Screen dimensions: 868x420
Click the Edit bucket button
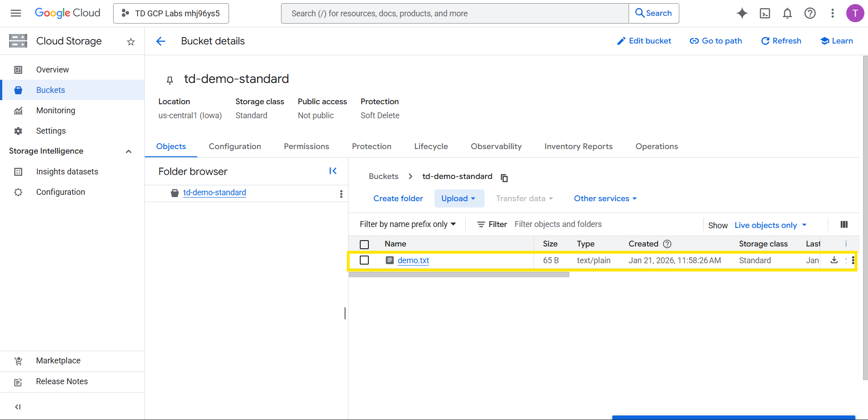[644, 41]
